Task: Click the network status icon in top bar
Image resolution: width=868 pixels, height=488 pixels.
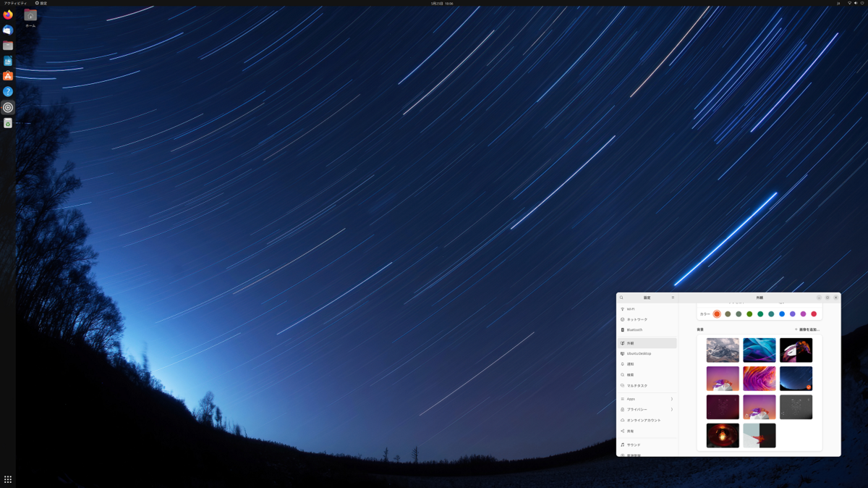Action: [849, 3]
